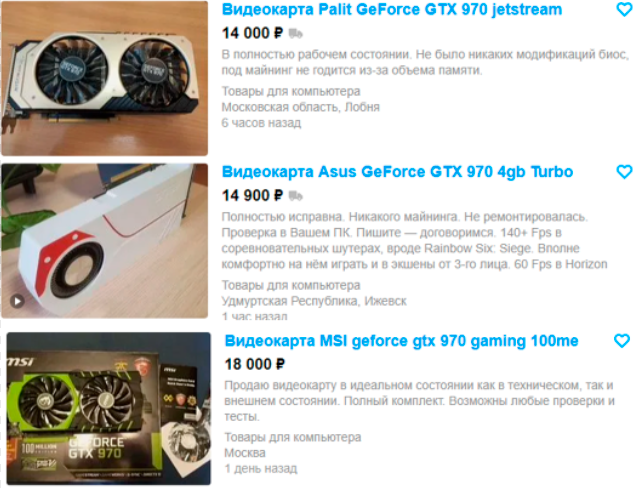Play video on Asus Turbo thumbnail
Image resolution: width=633 pixels, height=493 pixels.
(17, 301)
